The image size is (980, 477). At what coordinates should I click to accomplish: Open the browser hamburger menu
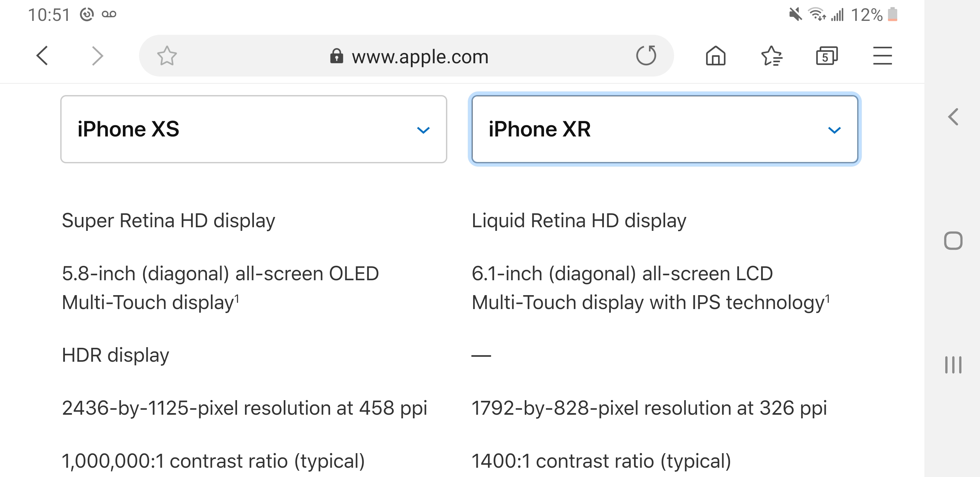[882, 56]
